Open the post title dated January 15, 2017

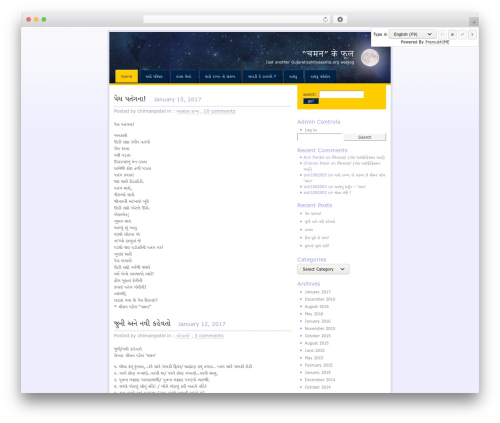coord(130,99)
